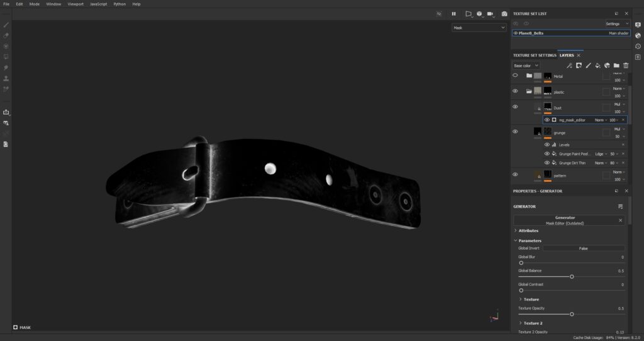Click the document icon at bottom of left toolbar
644x341 pixels.
point(6,144)
